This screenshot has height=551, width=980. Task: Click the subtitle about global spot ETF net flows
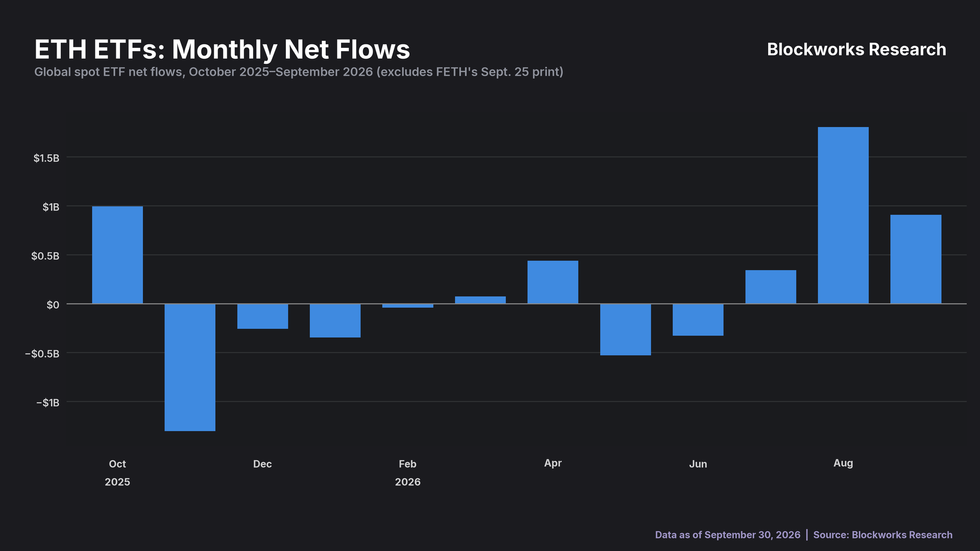click(299, 72)
